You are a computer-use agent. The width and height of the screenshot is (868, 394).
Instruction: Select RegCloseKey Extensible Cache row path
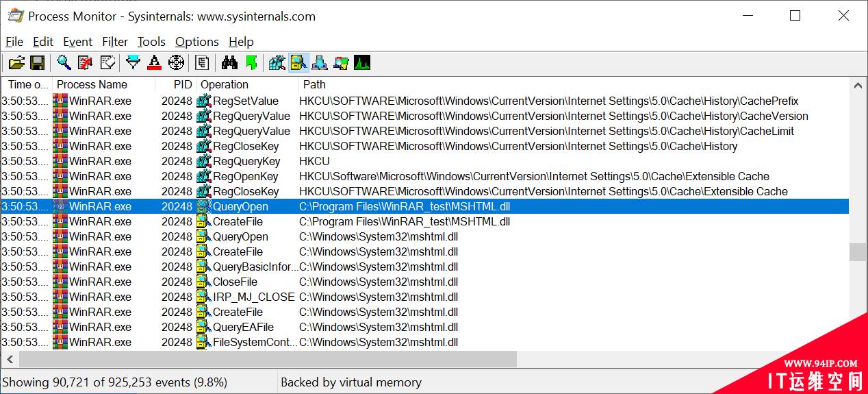tap(544, 191)
